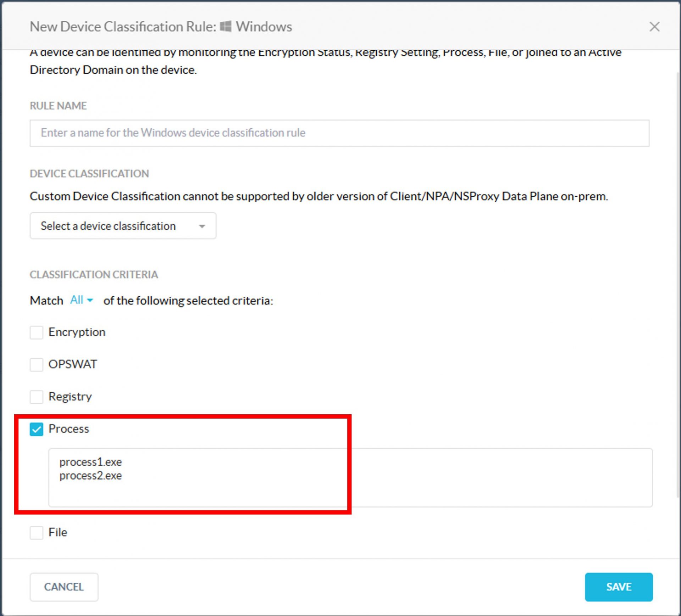The image size is (681, 616).
Task: Enable the Registry checkbox
Action: [37, 397]
